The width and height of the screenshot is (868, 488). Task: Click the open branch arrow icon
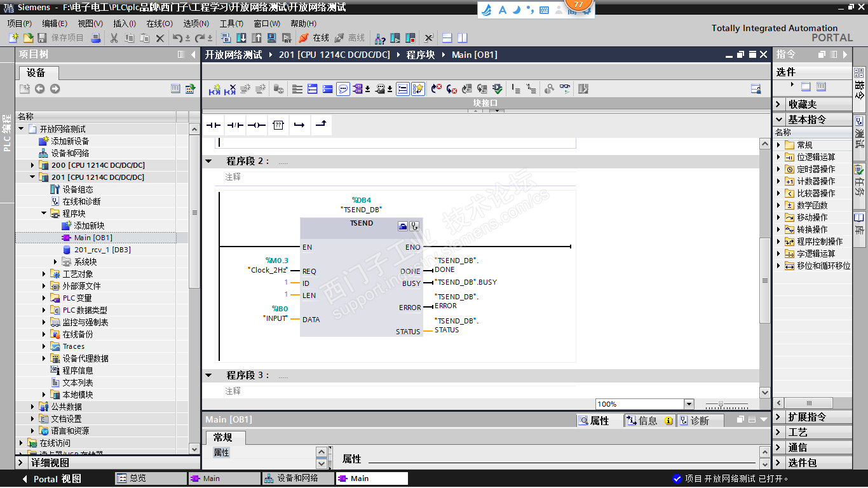click(x=299, y=125)
